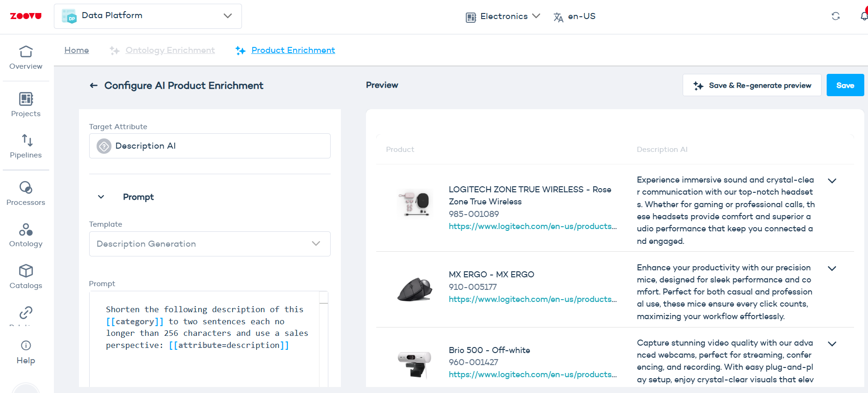The image size is (868, 393).
Task: Click Save & Re-generate preview
Action: coord(752,85)
